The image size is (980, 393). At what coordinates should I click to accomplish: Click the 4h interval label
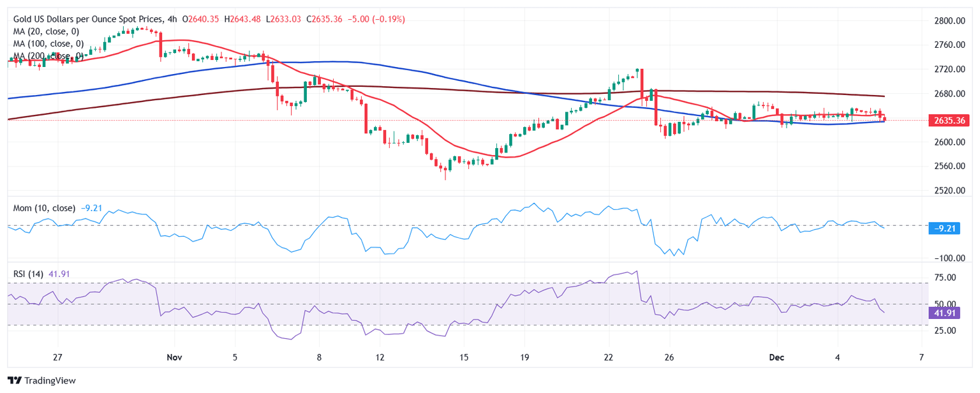tap(170, 20)
